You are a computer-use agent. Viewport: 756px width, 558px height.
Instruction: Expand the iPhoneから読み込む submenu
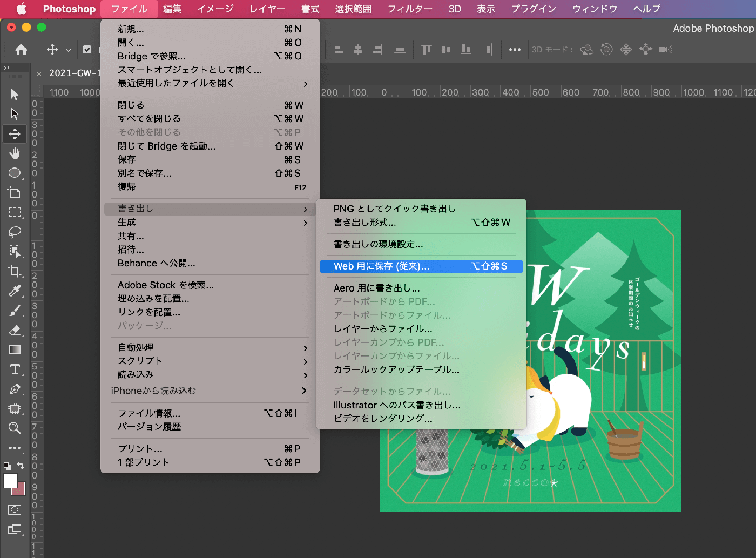210,391
